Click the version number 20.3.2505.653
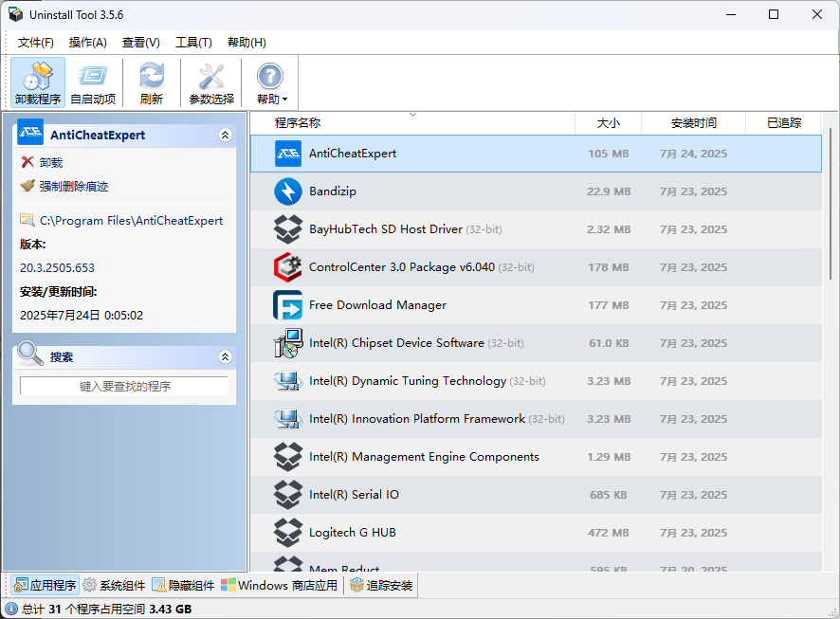Viewport: 840px width, 619px height. point(57,267)
